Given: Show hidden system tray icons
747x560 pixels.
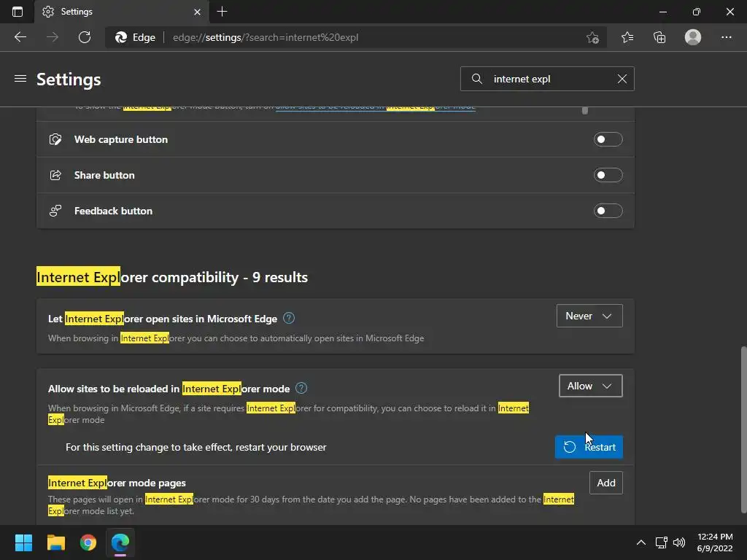Looking at the screenshot, I should (641, 542).
